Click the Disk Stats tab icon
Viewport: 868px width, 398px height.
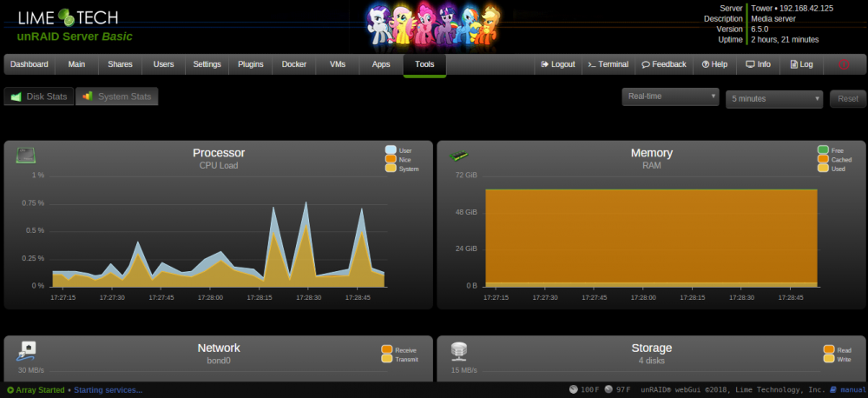pos(16,97)
